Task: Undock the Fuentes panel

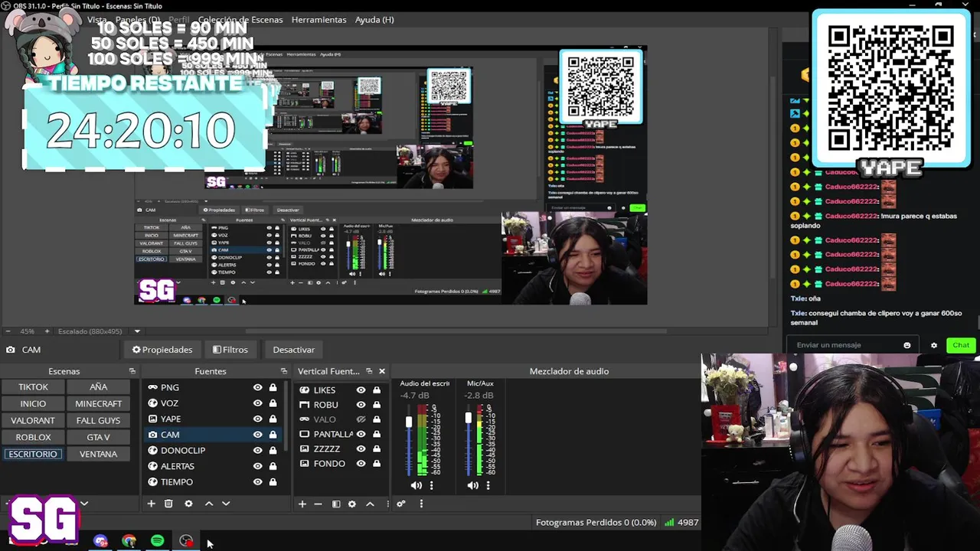Action: pyautogui.click(x=283, y=371)
